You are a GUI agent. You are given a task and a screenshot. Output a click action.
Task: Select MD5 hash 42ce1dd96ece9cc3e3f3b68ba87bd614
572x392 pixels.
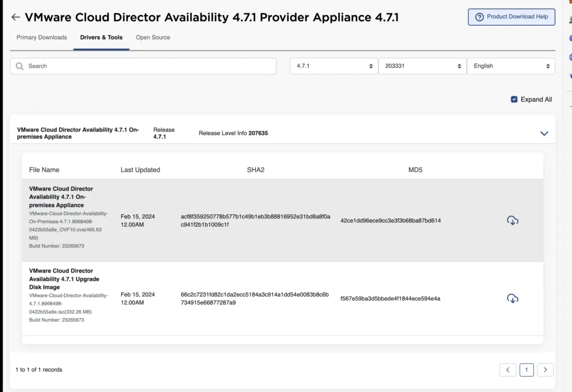[x=390, y=220]
